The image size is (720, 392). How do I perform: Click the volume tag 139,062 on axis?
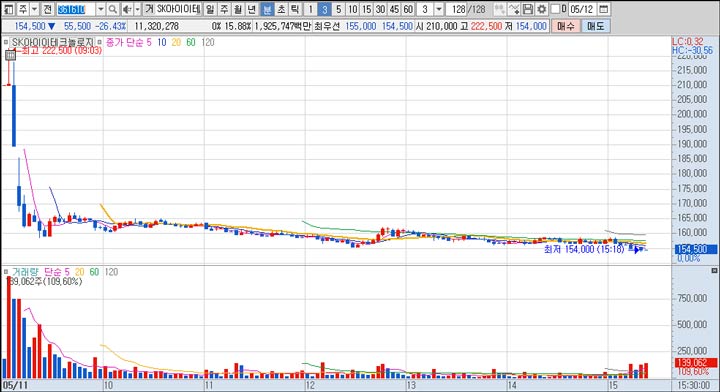[x=696, y=363]
